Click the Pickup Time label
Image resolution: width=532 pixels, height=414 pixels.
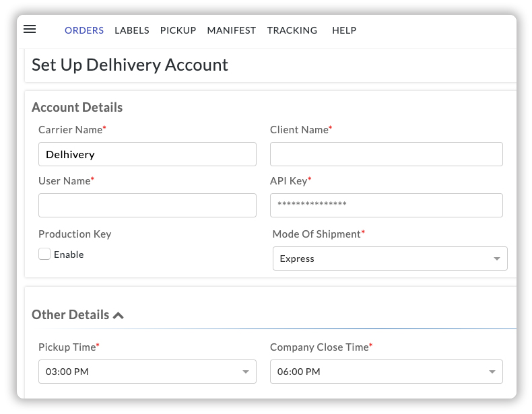(69, 347)
